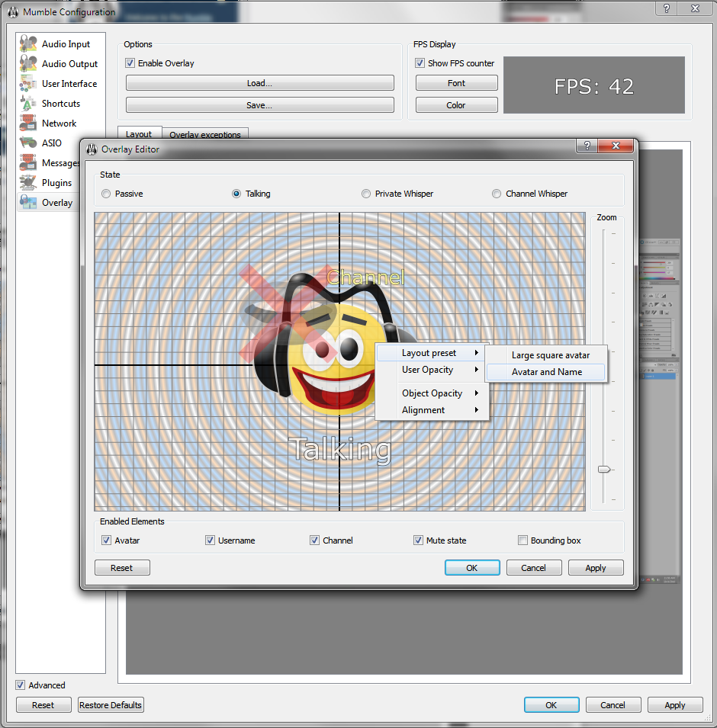The width and height of the screenshot is (717, 728).
Task: Switch to the Layout tab
Action: [140, 133]
